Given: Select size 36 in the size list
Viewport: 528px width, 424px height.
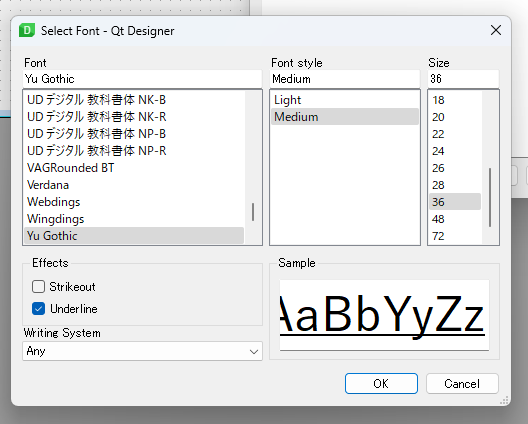Looking at the screenshot, I should (455, 202).
